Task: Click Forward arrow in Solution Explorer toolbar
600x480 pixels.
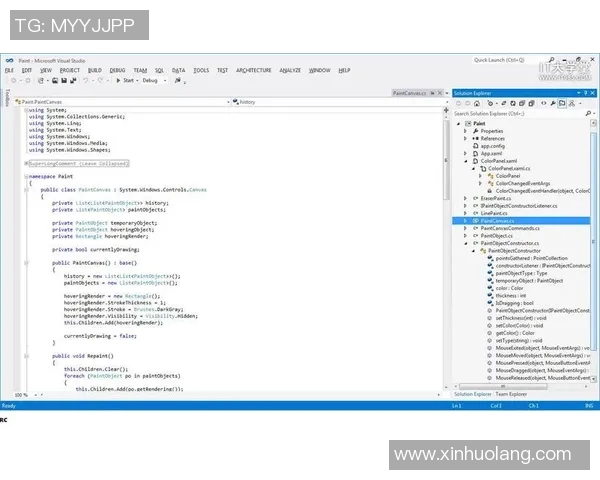Action: [x=468, y=103]
